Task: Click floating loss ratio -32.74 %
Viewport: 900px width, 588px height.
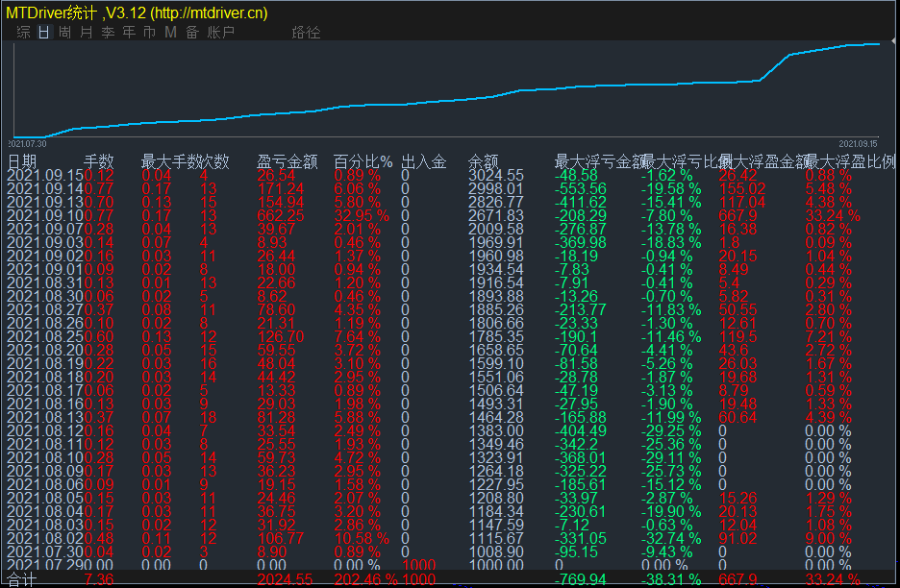Action: coord(671,538)
